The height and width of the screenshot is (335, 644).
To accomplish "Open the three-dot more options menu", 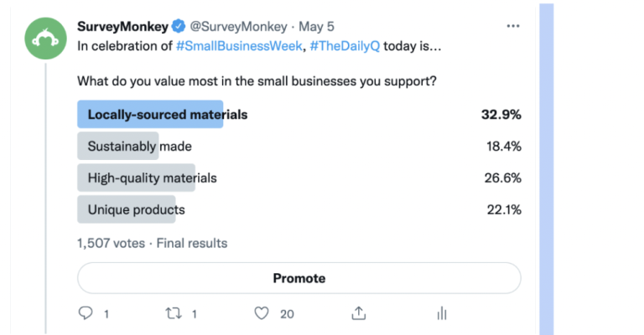I will (513, 26).
